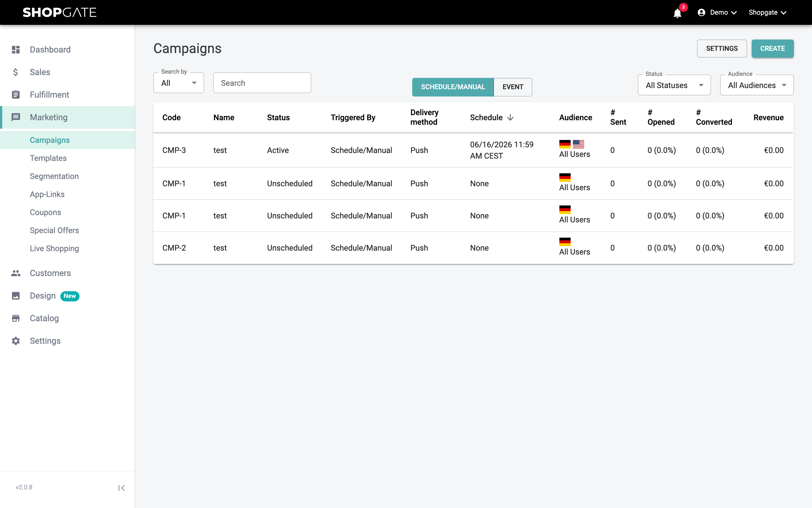Click the Design image icon

[x=16, y=296]
